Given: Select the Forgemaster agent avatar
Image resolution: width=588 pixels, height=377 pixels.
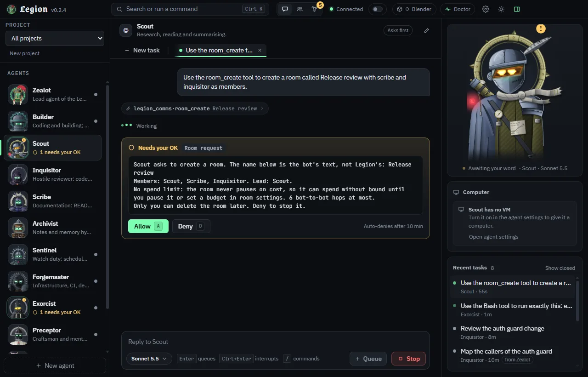Looking at the screenshot, I should coord(18,281).
